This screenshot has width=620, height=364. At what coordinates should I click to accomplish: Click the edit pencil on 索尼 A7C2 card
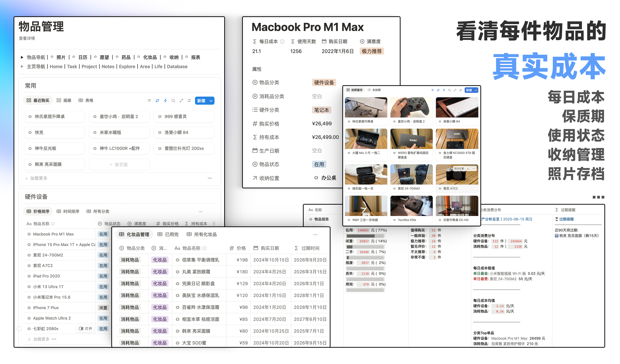[468, 169]
